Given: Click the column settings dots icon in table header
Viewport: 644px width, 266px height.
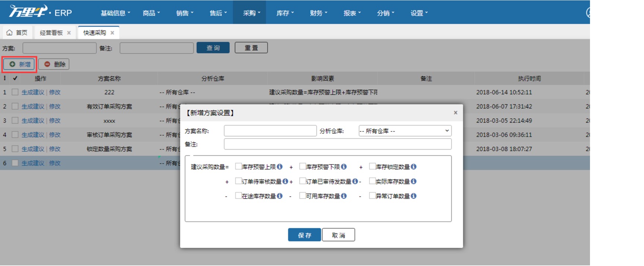Looking at the screenshot, I should pyautogui.click(x=4, y=78).
